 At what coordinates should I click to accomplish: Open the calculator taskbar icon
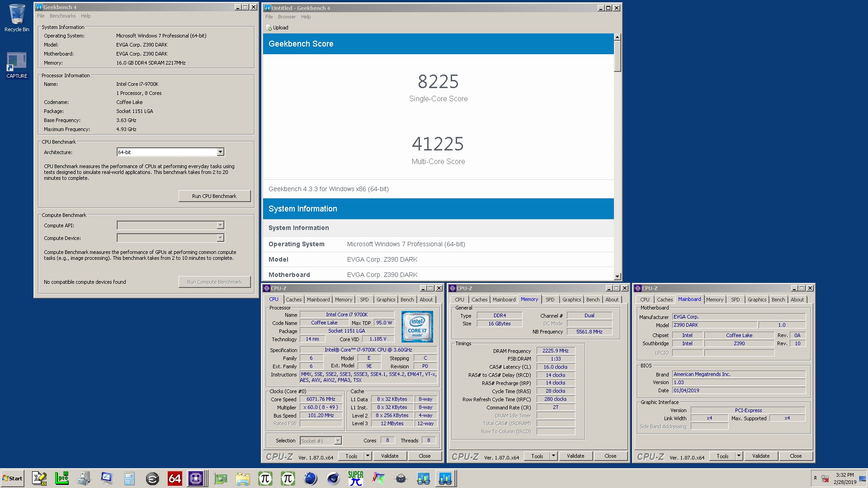click(x=129, y=479)
